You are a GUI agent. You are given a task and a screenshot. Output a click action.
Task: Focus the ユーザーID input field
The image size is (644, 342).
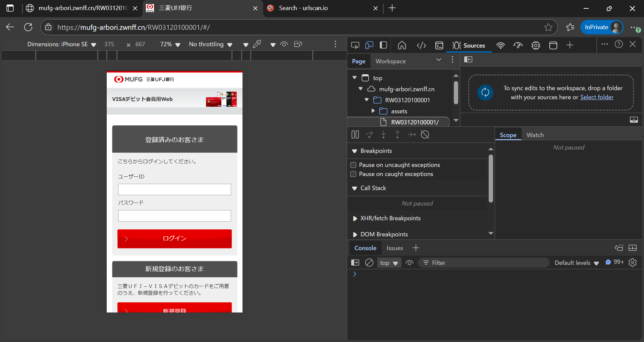tap(174, 189)
